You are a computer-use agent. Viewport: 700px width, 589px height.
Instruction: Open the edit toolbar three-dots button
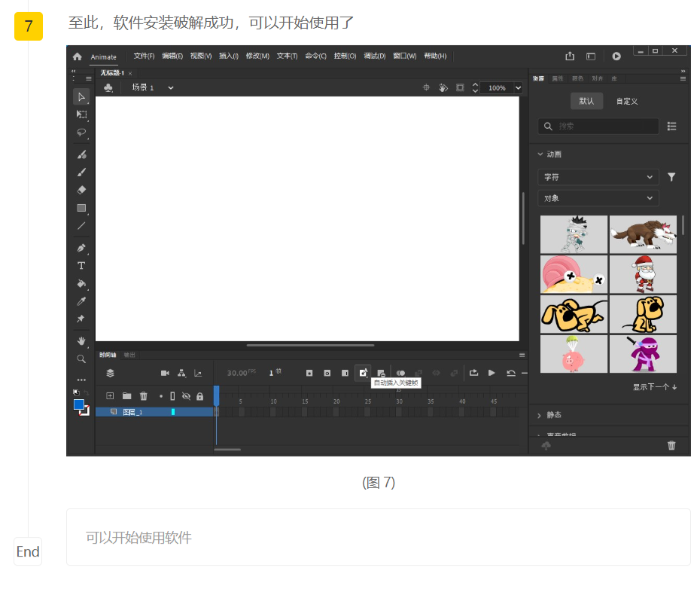(x=81, y=380)
